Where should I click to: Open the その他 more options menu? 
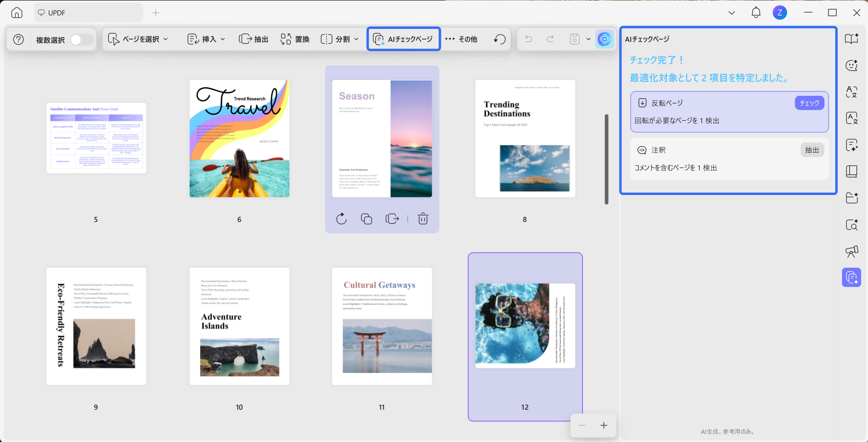click(461, 39)
